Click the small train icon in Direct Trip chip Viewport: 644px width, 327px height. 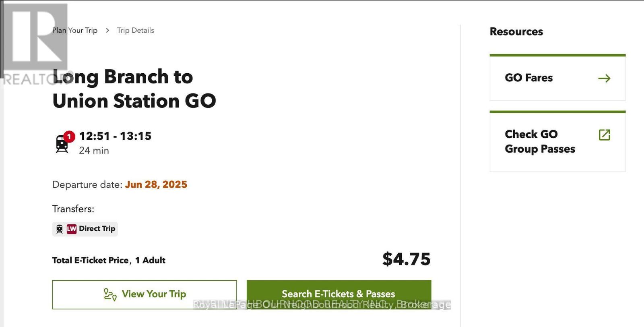pyautogui.click(x=60, y=229)
